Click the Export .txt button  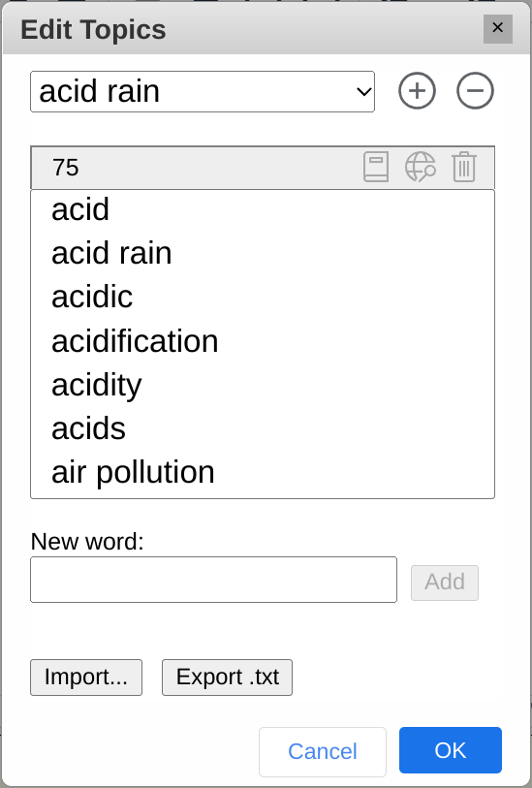(x=227, y=677)
